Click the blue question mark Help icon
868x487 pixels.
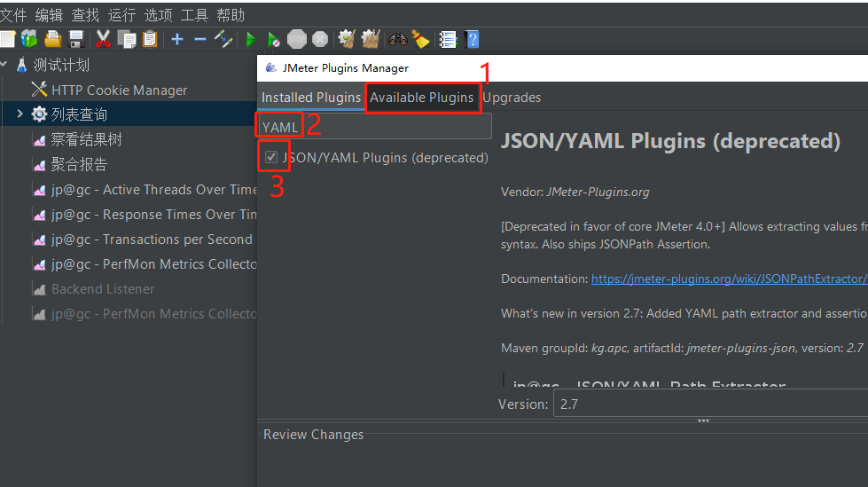[473, 39]
